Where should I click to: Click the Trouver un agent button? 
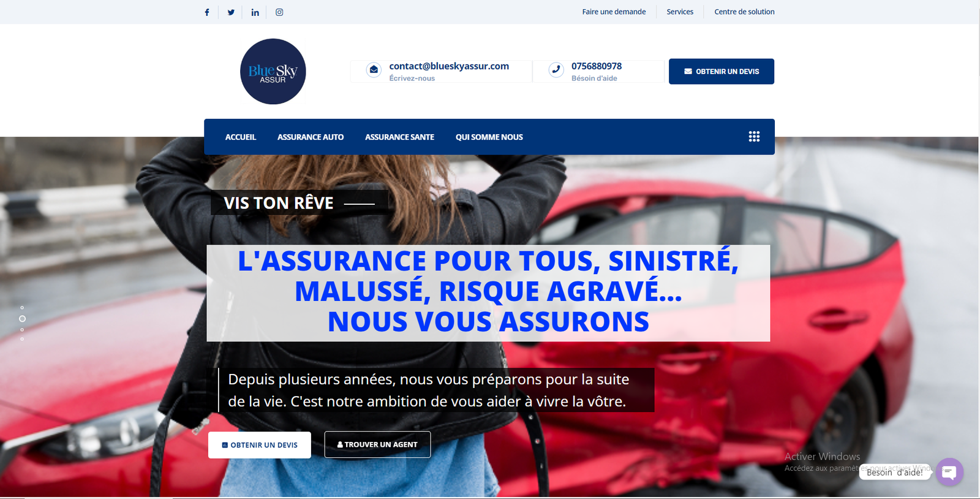(x=377, y=444)
